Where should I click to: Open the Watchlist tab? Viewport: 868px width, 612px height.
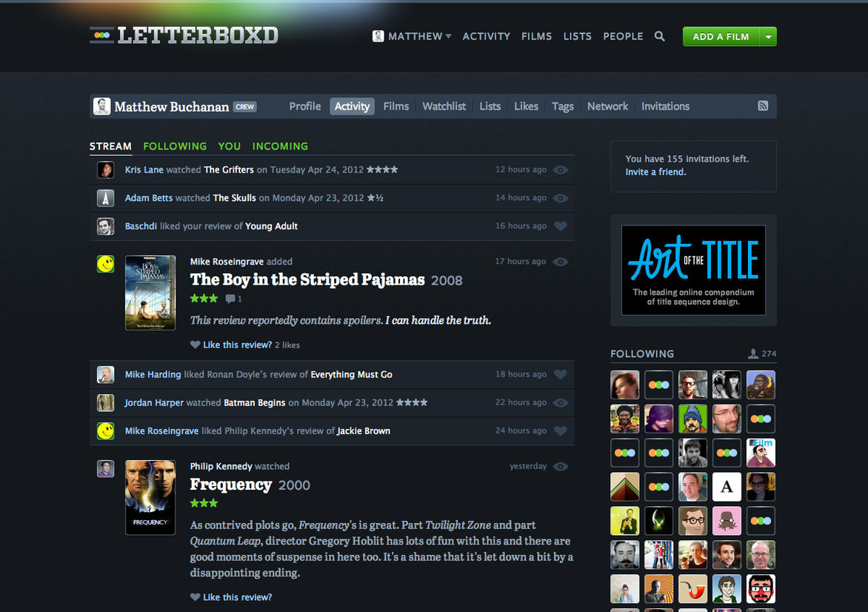[444, 107]
